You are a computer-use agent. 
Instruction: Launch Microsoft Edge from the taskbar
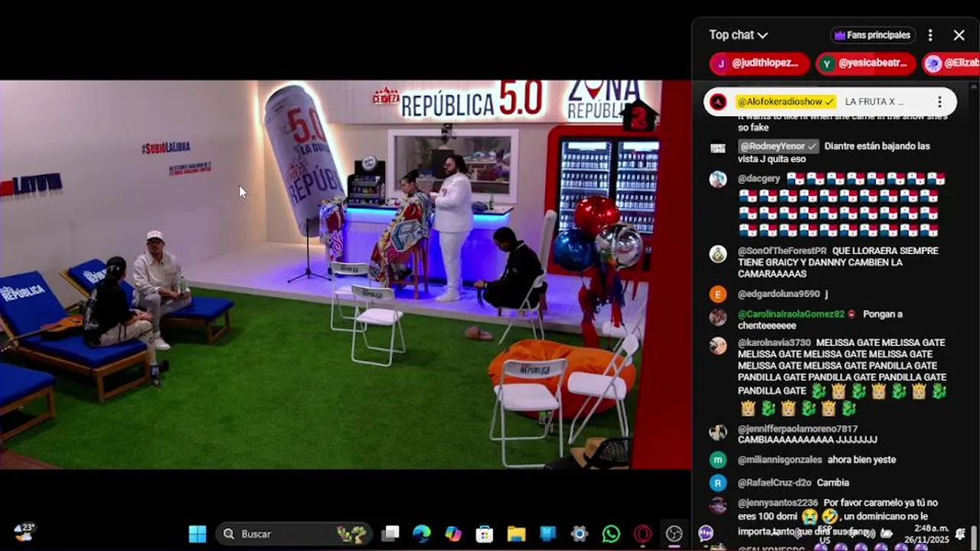422,534
